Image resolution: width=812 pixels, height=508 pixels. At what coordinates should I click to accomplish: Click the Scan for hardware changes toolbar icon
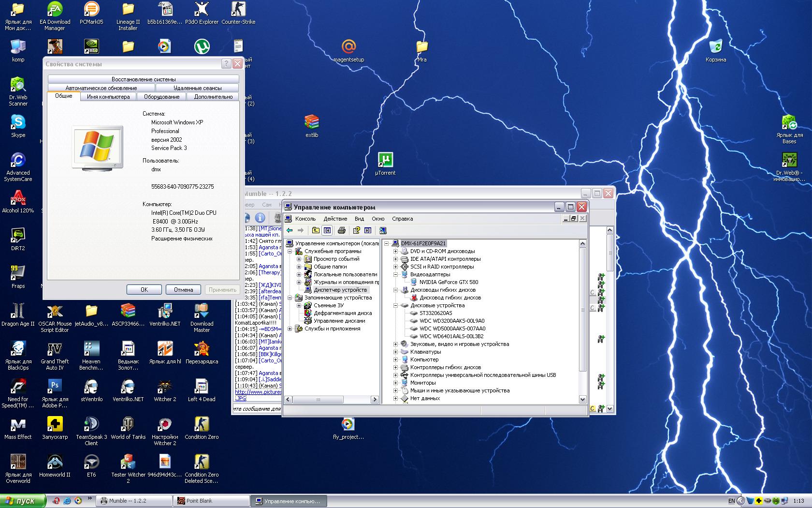(x=383, y=230)
